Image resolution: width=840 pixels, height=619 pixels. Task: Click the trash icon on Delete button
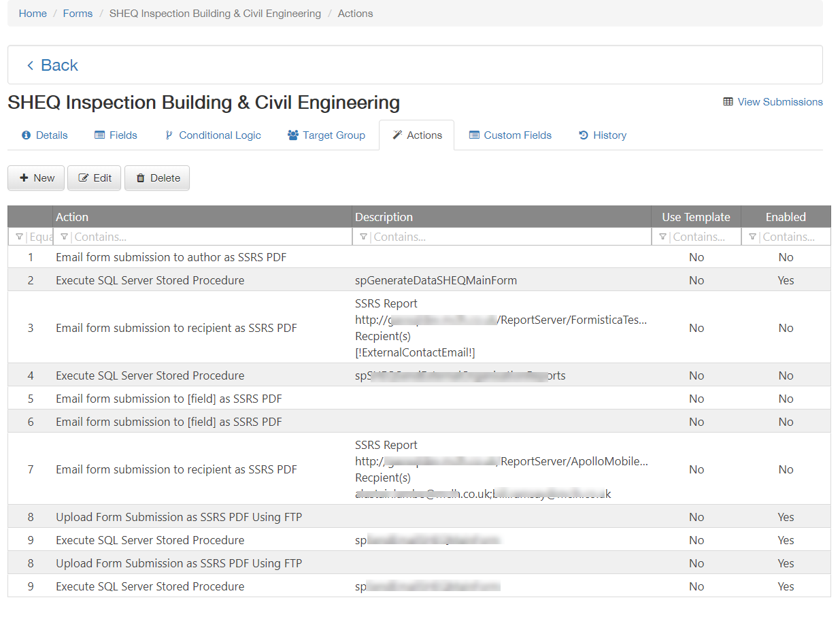point(141,178)
